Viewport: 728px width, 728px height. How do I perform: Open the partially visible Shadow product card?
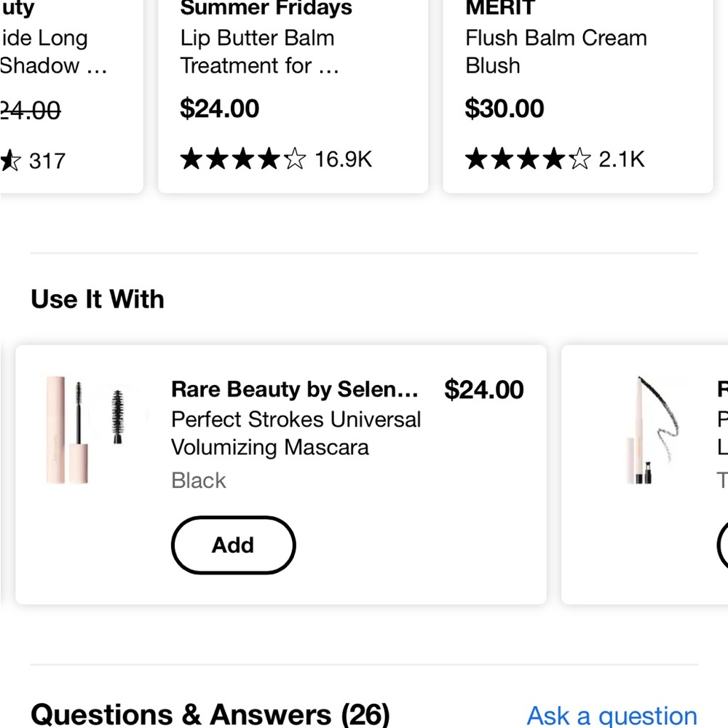click(71, 93)
